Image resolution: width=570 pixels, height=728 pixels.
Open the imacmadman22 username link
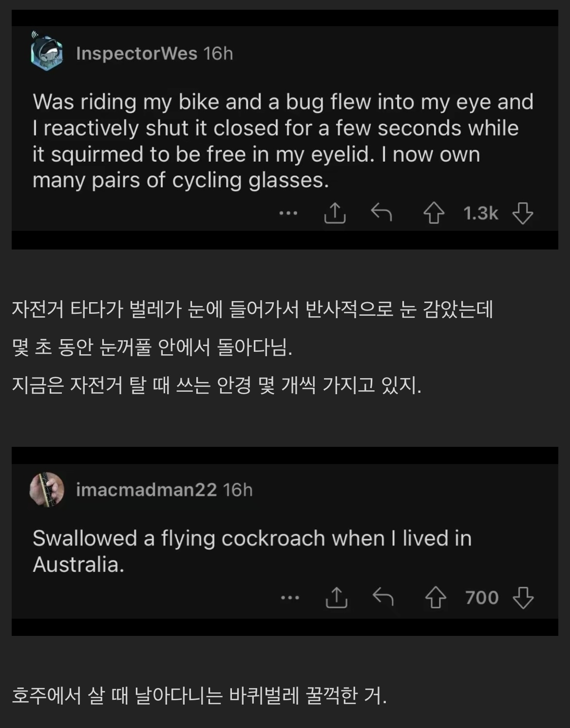point(146,490)
